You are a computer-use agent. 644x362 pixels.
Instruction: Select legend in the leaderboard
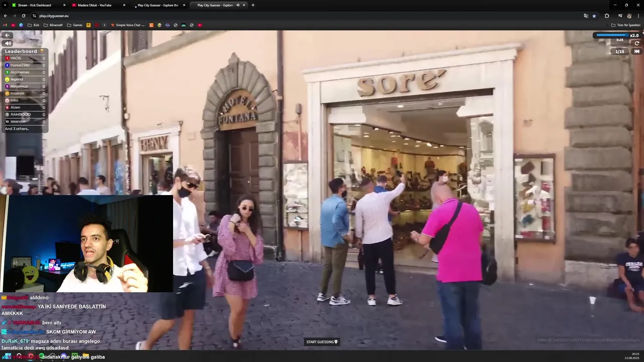(x=25, y=79)
